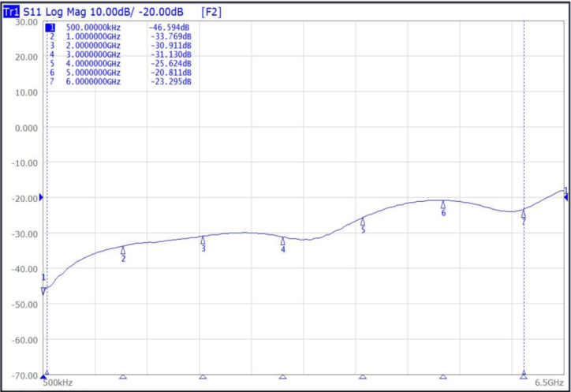The width and height of the screenshot is (571, 392).
Task: Click marker 6 triangle on the trace curve
Action: click(443, 204)
